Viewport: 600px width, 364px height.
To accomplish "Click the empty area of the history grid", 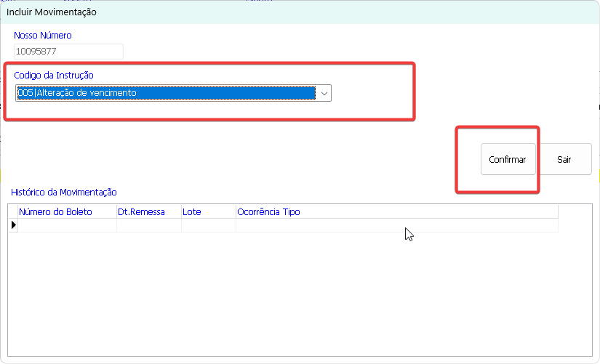I will tap(291, 298).
